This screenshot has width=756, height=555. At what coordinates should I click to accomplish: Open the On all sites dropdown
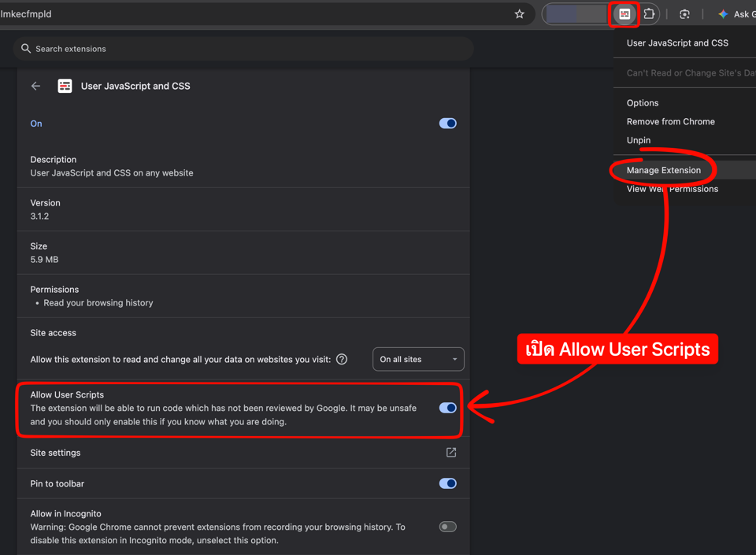tap(418, 360)
